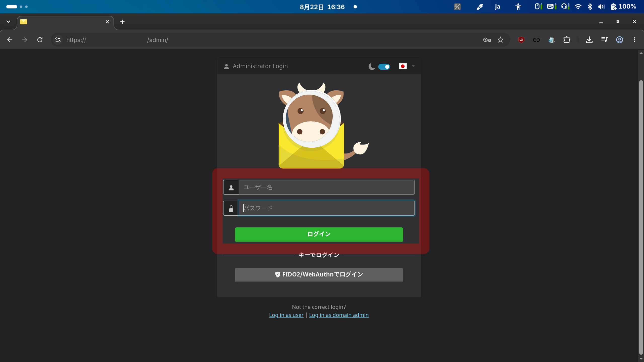Click the translate tray icon
The width and height of the screenshot is (644, 362).
click(x=457, y=7)
